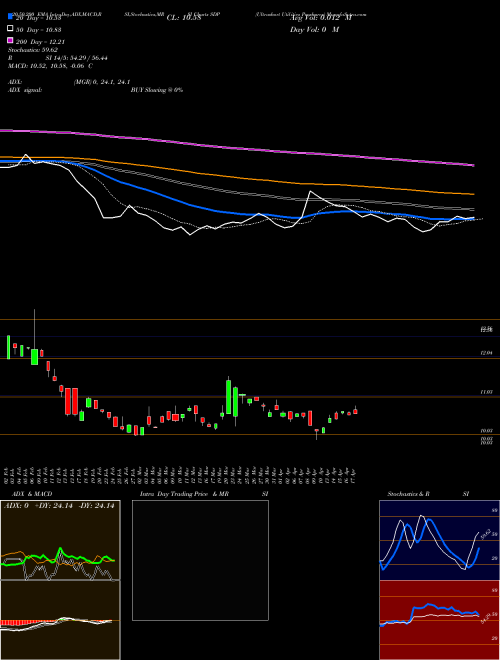The height and width of the screenshot is (660, 500).
Task: Click the RSI 14/3 values line
Action: (x=58, y=58)
